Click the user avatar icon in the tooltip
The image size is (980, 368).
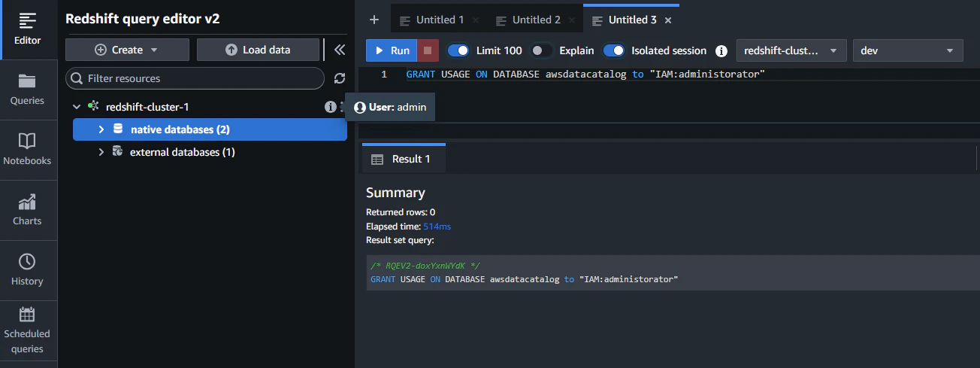coord(360,108)
